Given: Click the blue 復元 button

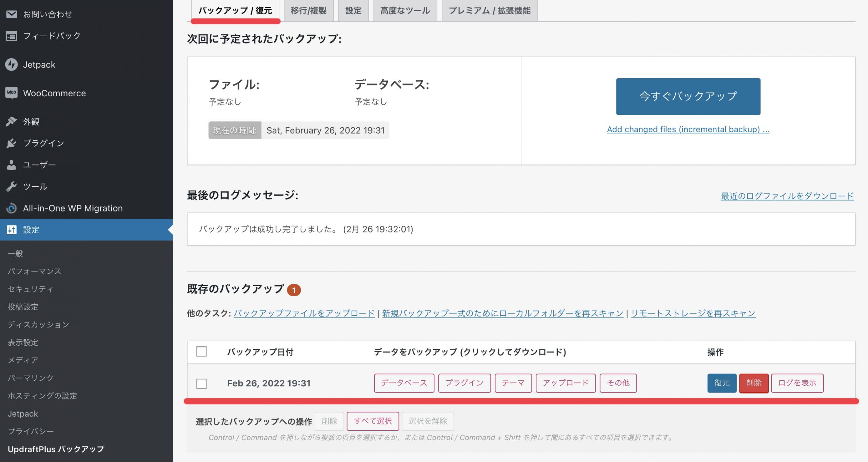Looking at the screenshot, I should (x=722, y=383).
